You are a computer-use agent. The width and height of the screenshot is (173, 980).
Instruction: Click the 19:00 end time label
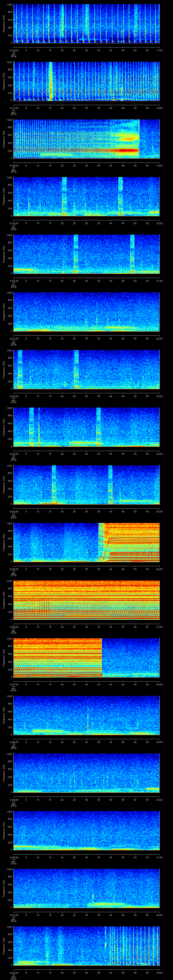tap(159, 166)
